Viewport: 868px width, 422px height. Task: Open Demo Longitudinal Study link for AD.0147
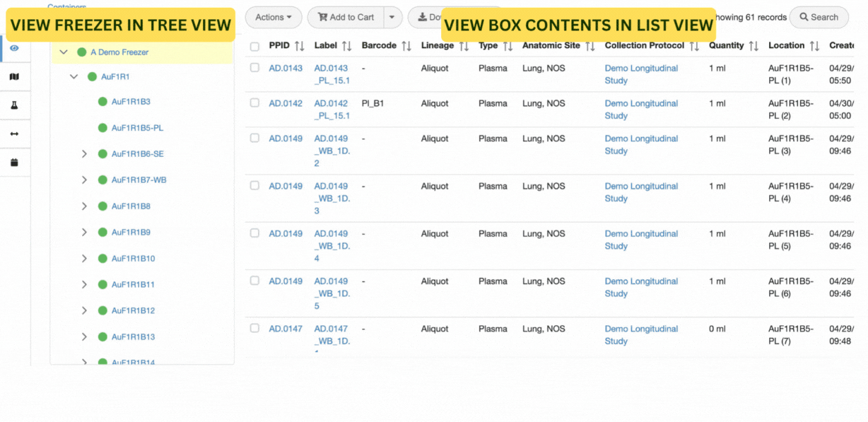(x=641, y=334)
